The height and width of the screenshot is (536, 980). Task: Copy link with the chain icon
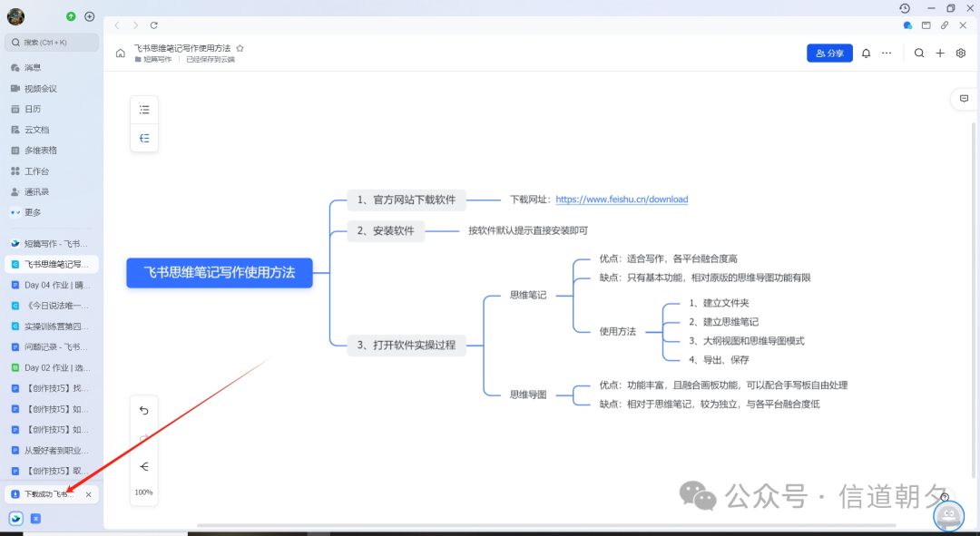[x=945, y=25]
